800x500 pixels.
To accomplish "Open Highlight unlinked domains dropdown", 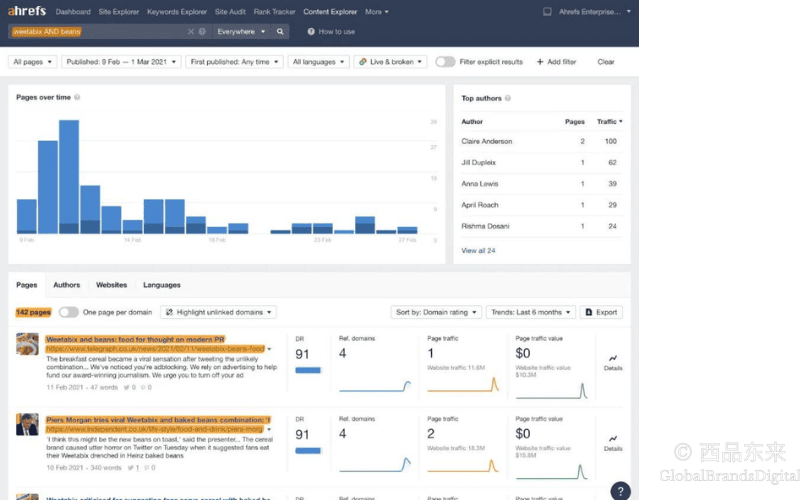I will [x=218, y=312].
